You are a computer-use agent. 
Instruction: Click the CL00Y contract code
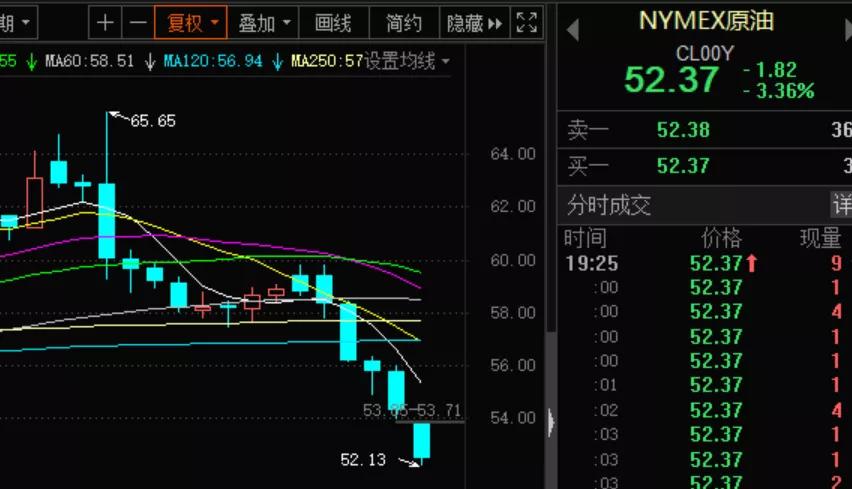click(x=705, y=53)
